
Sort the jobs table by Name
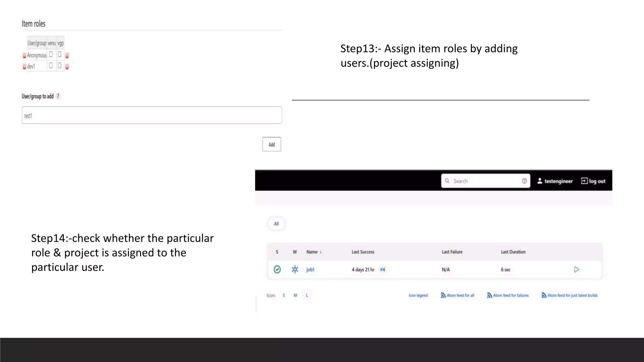pos(314,252)
